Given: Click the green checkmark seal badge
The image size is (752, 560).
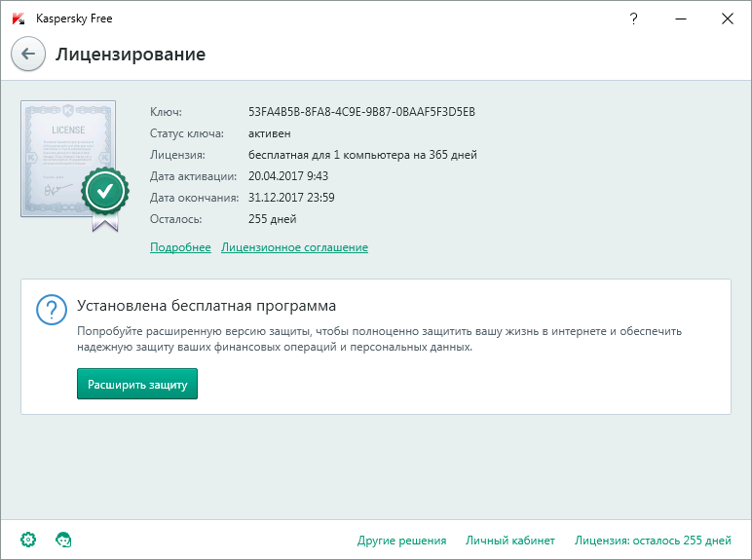Looking at the screenshot, I should (x=105, y=192).
